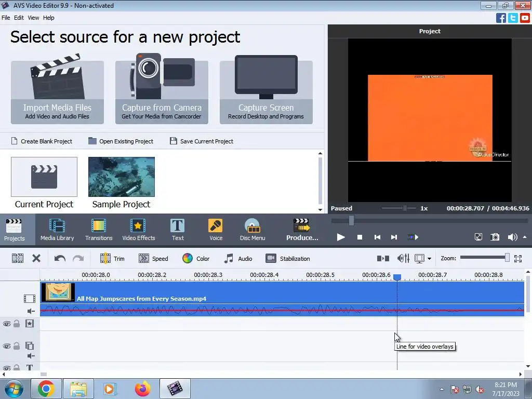Open Firefox from the taskbar
532x399 pixels.
tap(142, 389)
